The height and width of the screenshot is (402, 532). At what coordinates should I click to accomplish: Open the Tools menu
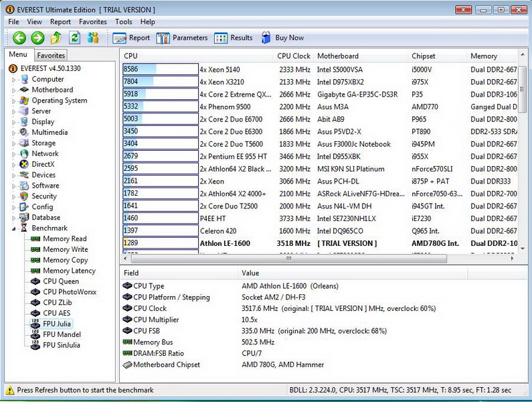pyautogui.click(x=123, y=22)
